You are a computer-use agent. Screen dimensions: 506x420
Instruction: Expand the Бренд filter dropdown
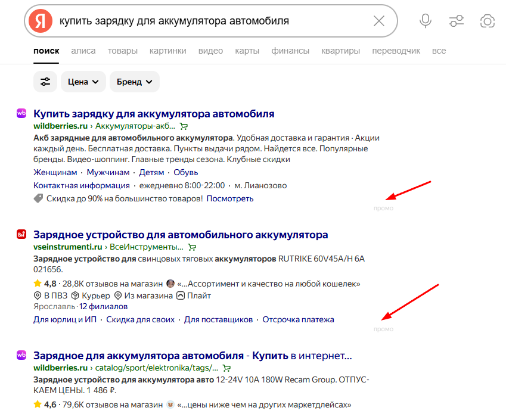[x=135, y=82]
